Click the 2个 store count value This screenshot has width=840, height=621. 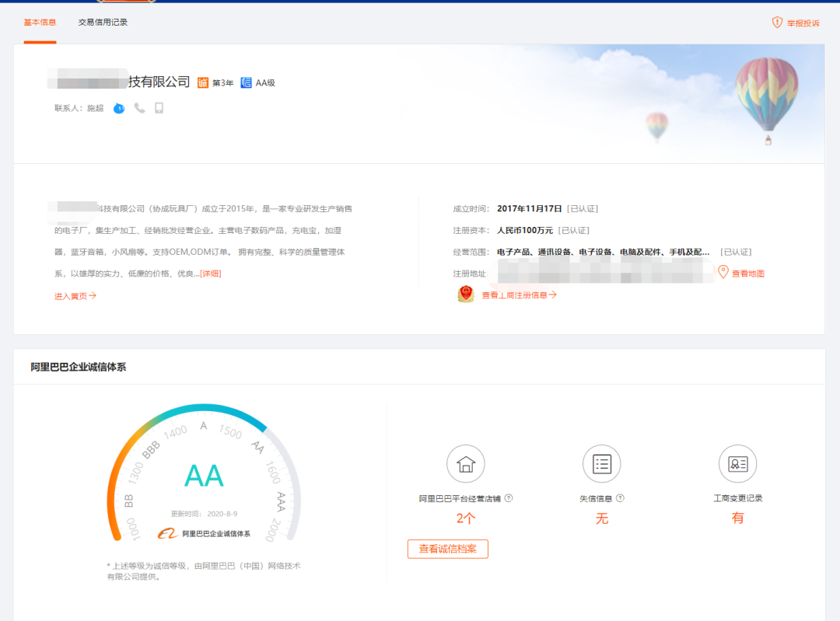[466, 518]
